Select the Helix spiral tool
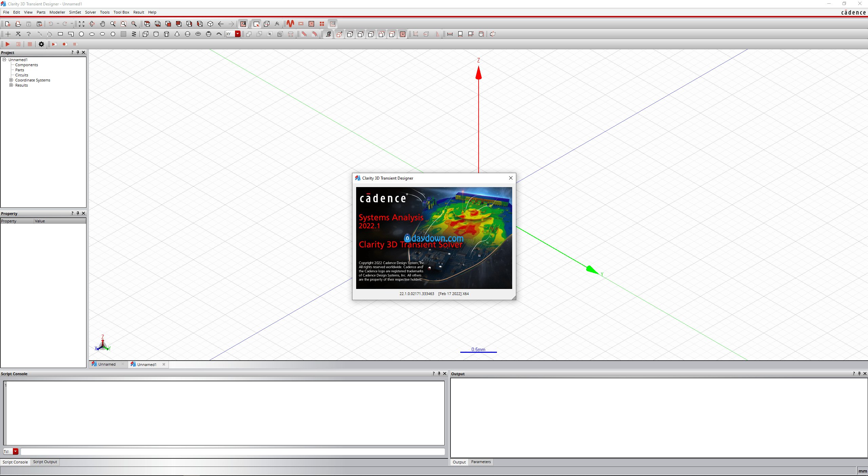Viewport: 868px width, 476px height. point(134,34)
